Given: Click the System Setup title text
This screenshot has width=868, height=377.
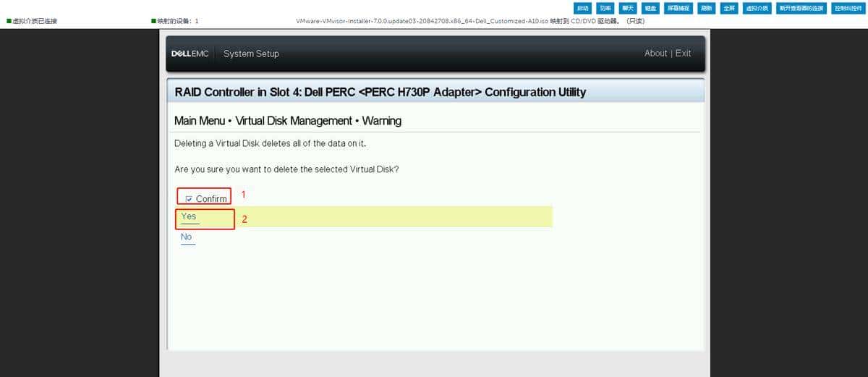Looking at the screenshot, I should tap(251, 54).
